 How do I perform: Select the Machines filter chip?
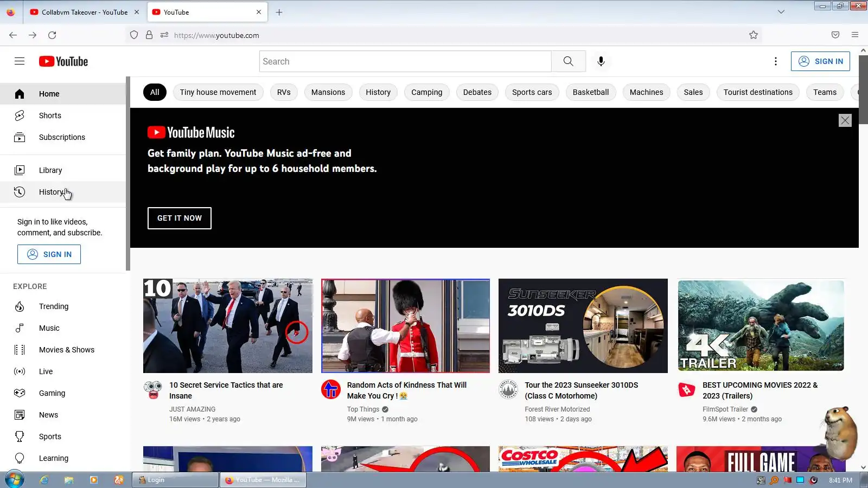646,92
